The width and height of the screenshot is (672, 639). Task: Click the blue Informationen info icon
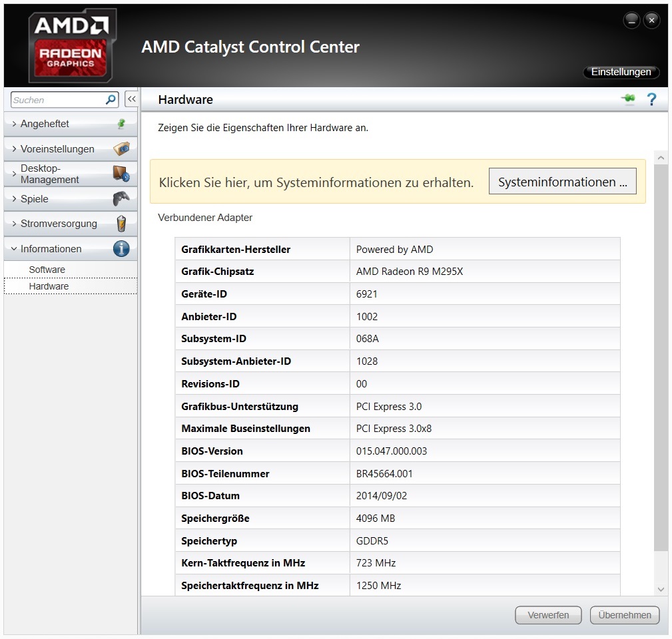pyautogui.click(x=121, y=248)
